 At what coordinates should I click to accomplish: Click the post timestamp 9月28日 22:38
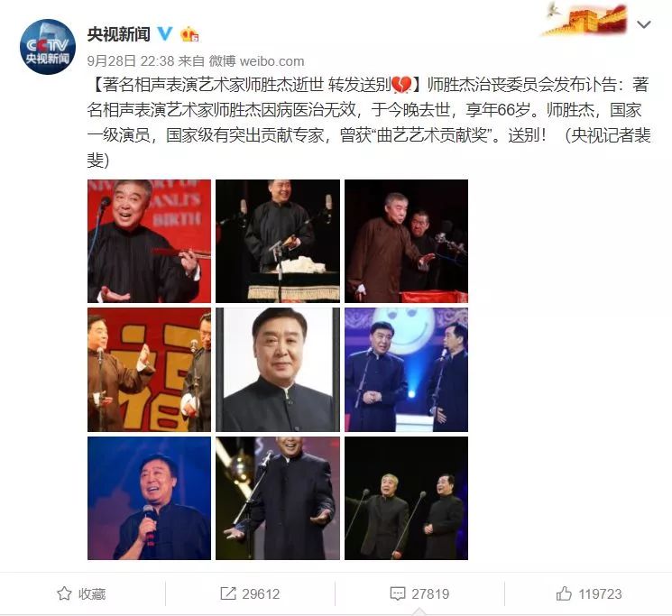[131, 61]
